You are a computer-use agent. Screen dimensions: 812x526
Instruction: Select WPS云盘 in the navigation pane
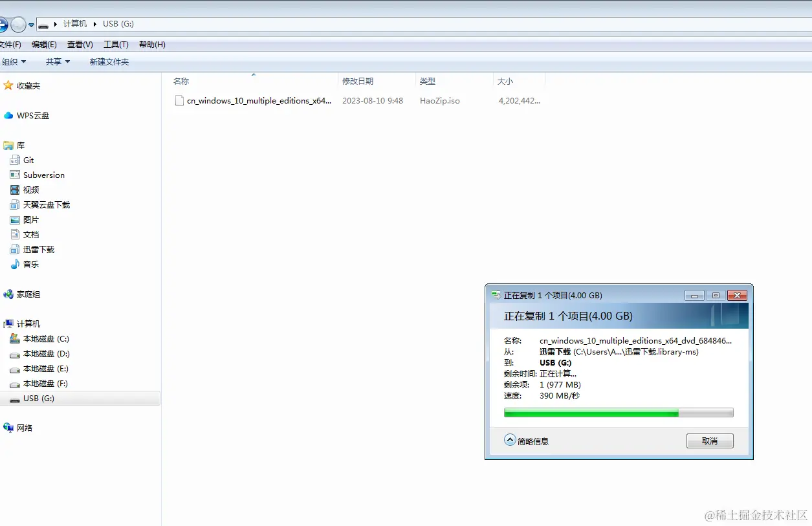33,115
